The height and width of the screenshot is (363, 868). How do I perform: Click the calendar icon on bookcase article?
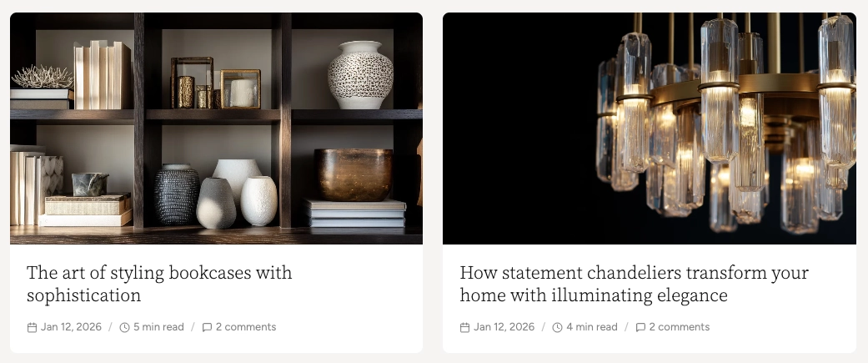pyautogui.click(x=33, y=327)
